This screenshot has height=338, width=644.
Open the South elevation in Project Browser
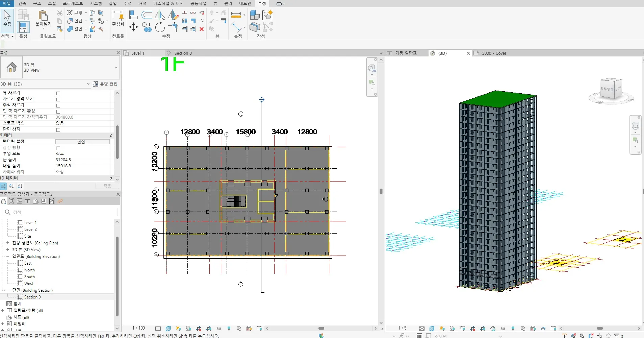pos(29,276)
